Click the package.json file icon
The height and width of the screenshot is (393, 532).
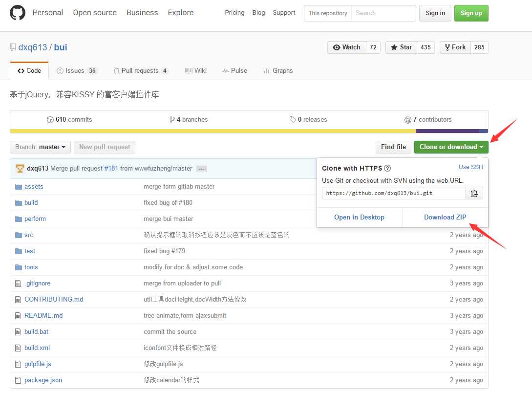pyautogui.click(x=18, y=380)
